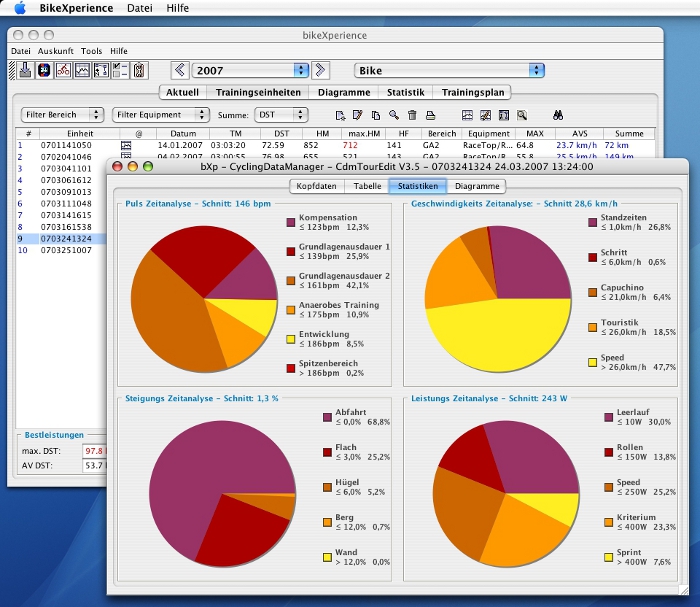Open the Kopfdaten tab
This screenshot has height=607, width=700.
(x=317, y=185)
